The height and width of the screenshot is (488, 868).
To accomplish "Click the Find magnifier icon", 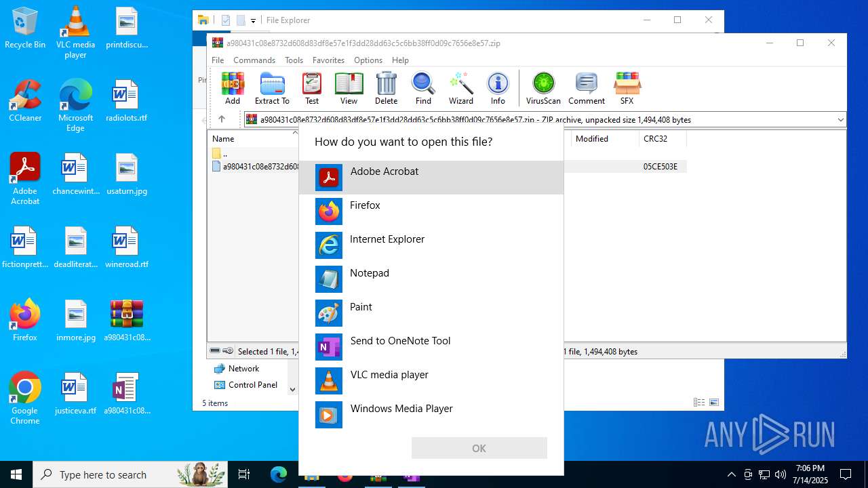I will tap(423, 89).
